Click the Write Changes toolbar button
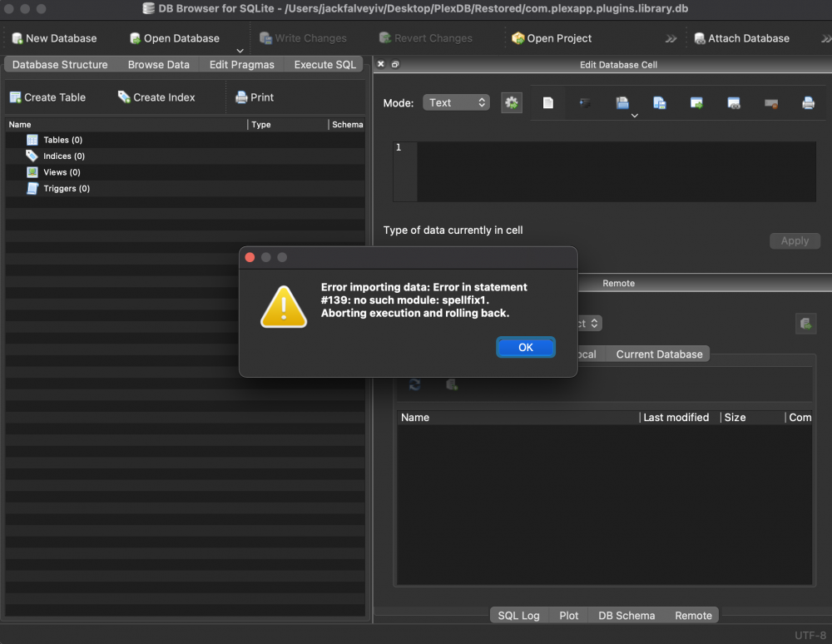This screenshot has height=644, width=832. click(303, 38)
